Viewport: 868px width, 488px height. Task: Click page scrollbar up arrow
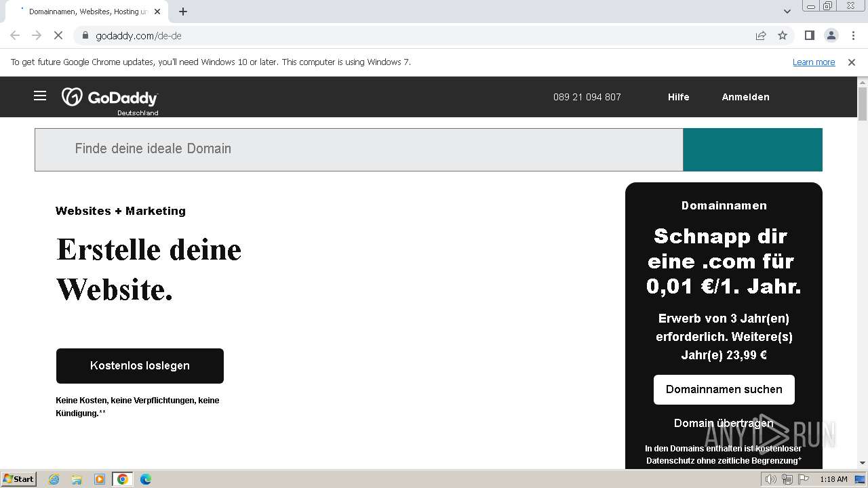[863, 82]
